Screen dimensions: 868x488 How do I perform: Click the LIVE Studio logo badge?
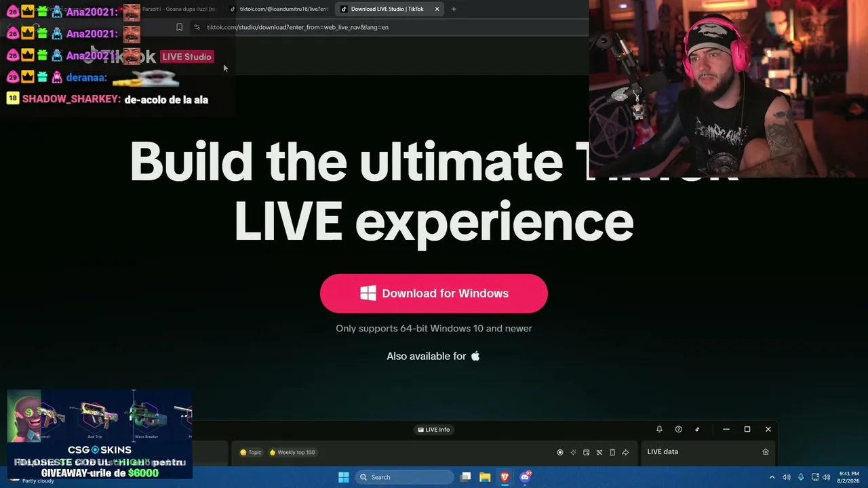pos(187,56)
